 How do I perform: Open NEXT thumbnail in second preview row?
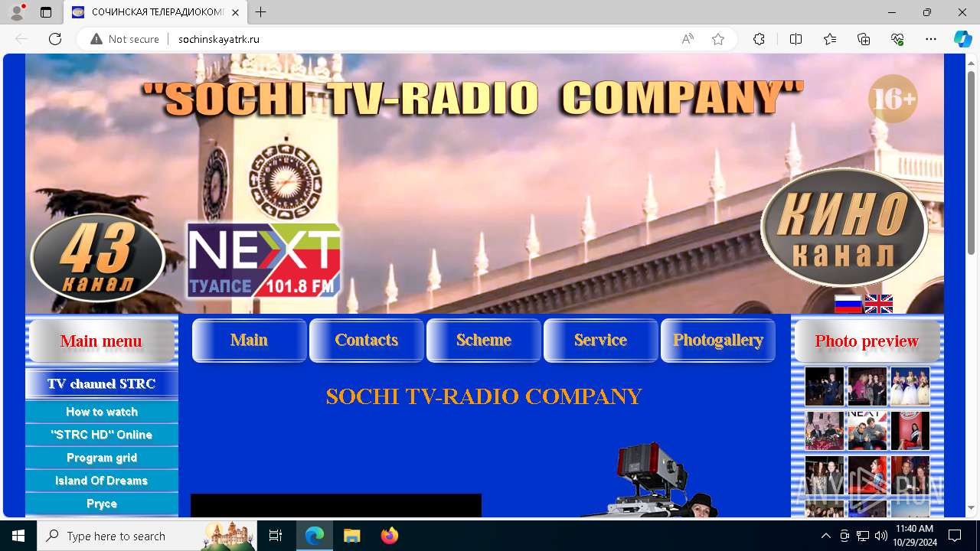click(x=867, y=430)
